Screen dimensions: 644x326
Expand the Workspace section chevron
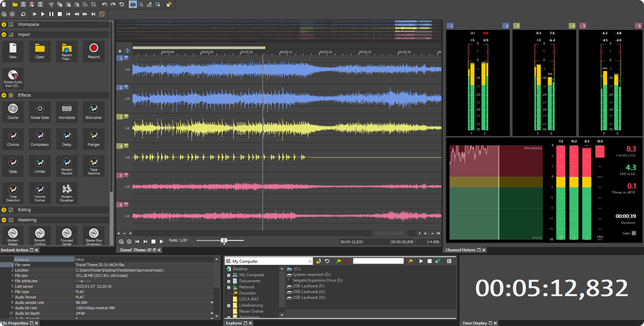(x=4, y=25)
